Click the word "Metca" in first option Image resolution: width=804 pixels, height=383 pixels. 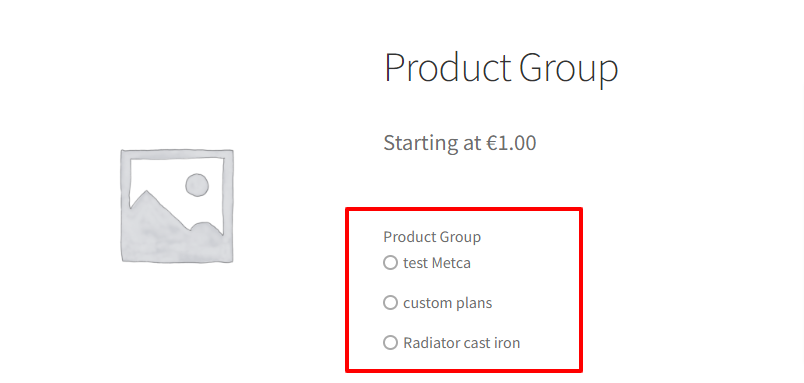click(452, 263)
